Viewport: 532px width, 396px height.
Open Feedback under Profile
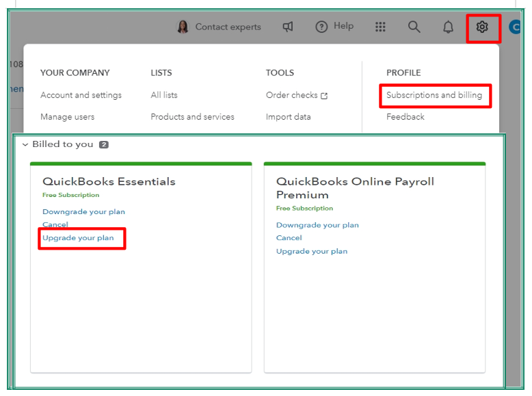click(405, 117)
